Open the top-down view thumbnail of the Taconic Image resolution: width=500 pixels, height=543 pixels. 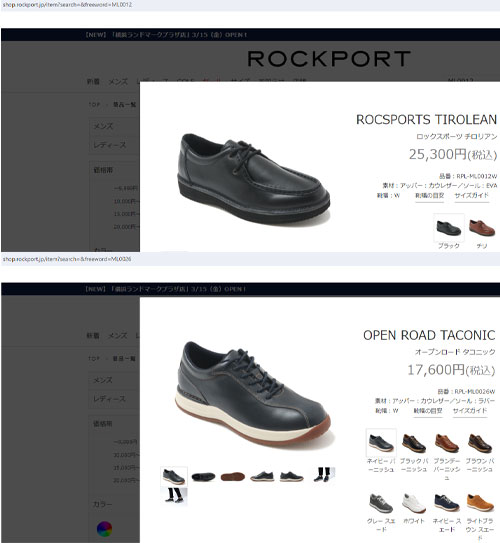click(x=203, y=477)
